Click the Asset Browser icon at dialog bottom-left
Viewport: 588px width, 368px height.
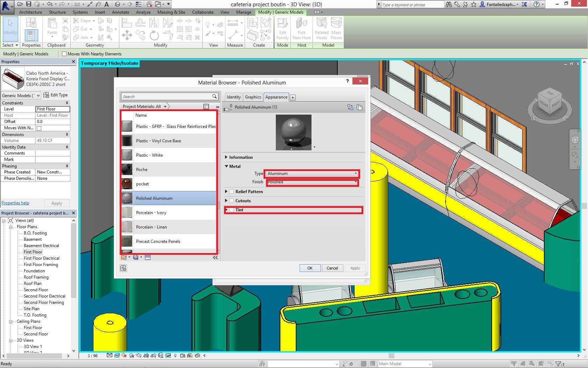click(x=123, y=268)
